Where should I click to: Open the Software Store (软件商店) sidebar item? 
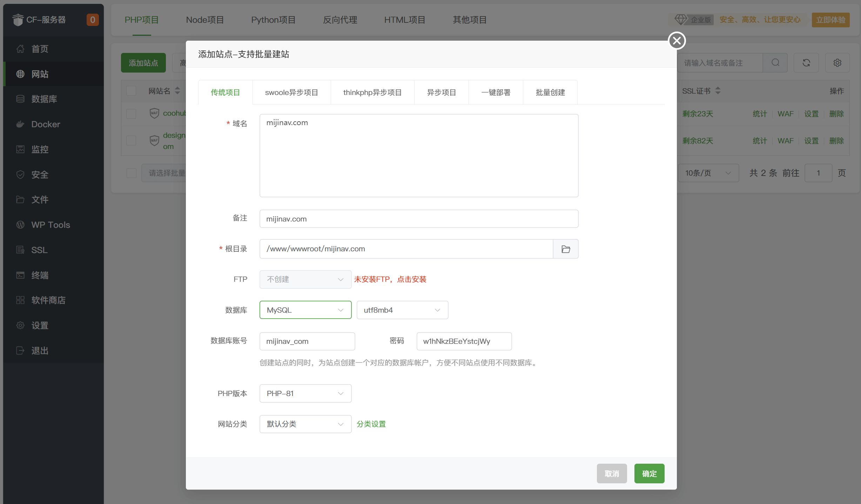pos(48,300)
